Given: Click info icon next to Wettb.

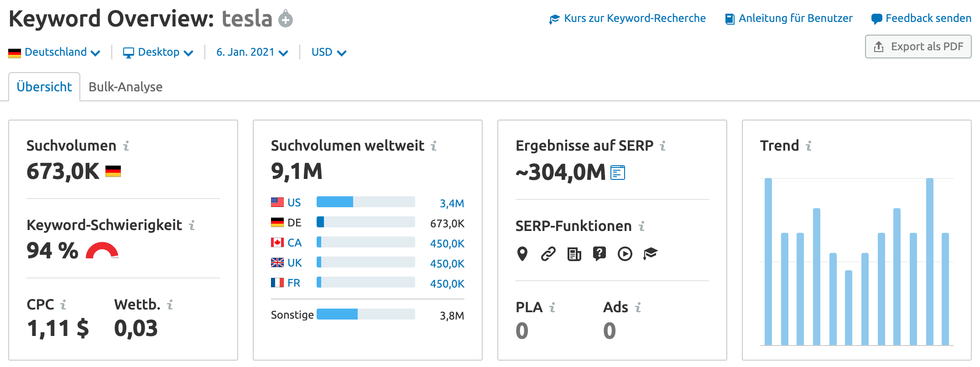Looking at the screenshot, I should (170, 304).
